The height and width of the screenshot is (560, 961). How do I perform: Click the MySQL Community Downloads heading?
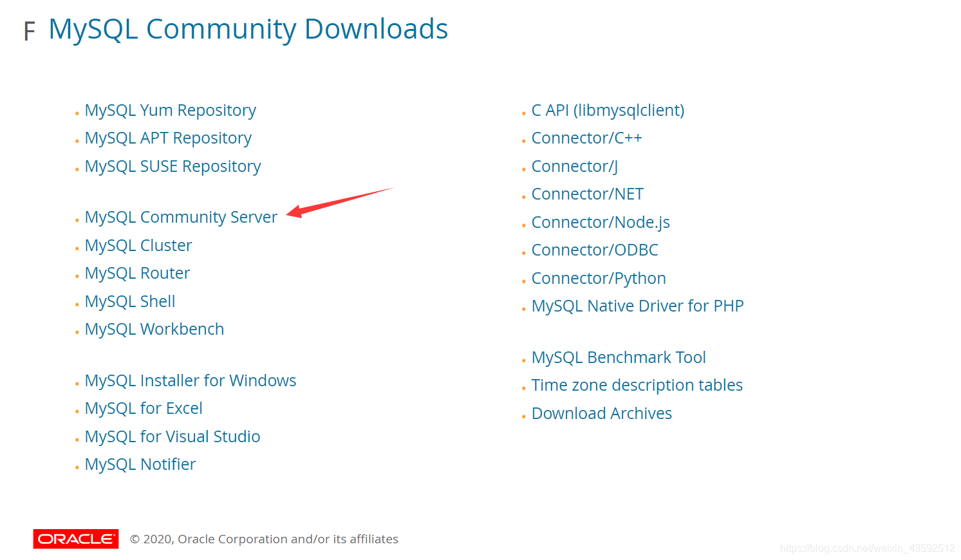coord(248,30)
